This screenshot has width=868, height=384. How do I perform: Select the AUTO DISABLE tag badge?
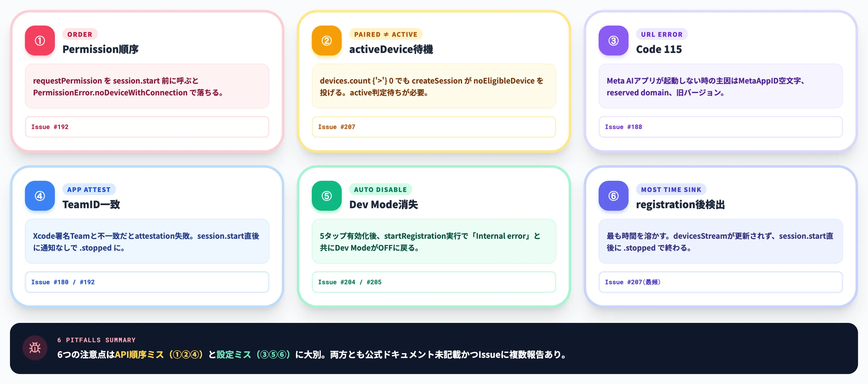point(380,190)
